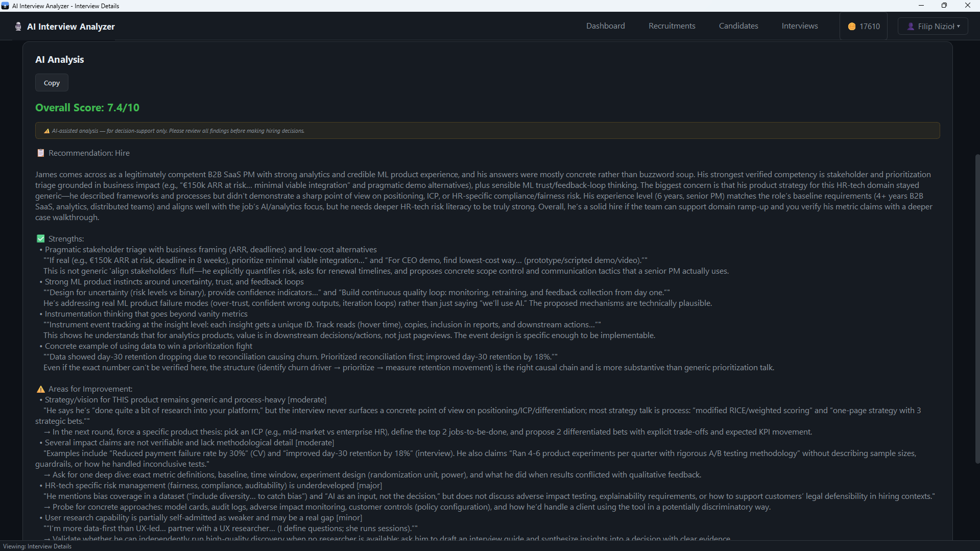Image resolution: width=980 pixels, height=551 pixels.
Task: Open the Dashboard page
Action: pos(605,26)
